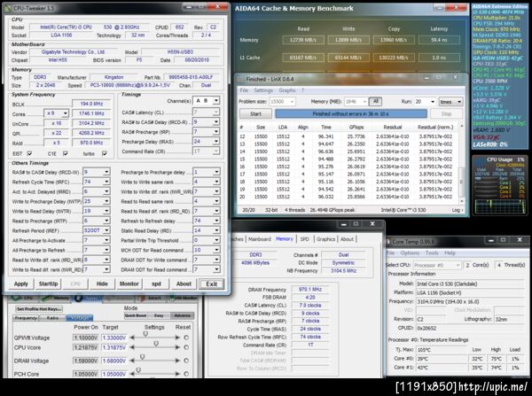Toggle the turbo checkbox

tap(104, 153)
